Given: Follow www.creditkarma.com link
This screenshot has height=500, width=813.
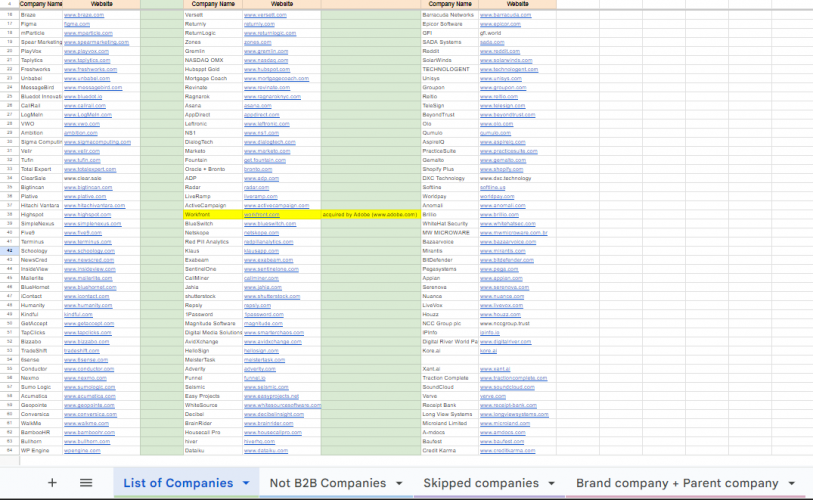Looking at the screenshot, I should (508, 451).
